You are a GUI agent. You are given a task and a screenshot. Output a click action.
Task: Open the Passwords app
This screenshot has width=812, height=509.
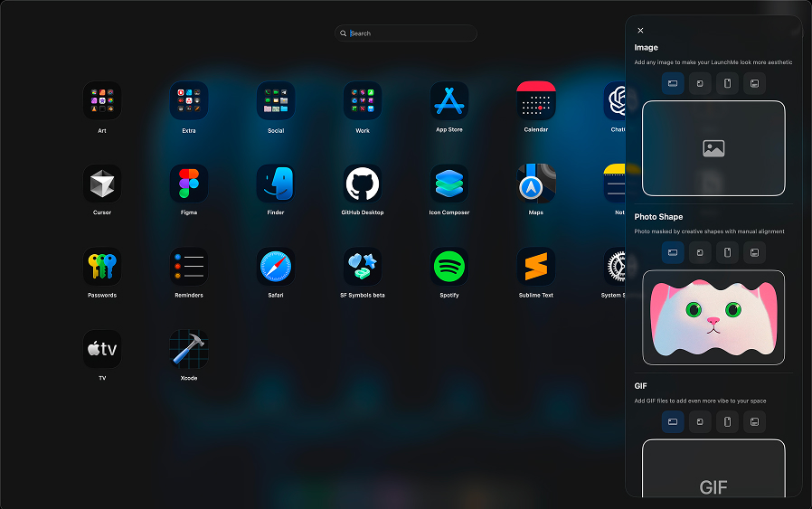tap(102, 266)
